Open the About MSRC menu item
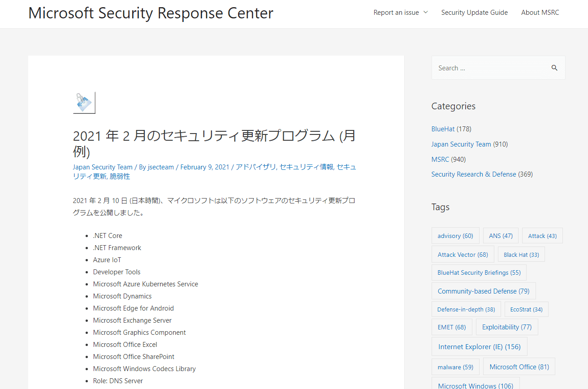The width and height of the screenshot is (588, 389). (x=540, y=13)
